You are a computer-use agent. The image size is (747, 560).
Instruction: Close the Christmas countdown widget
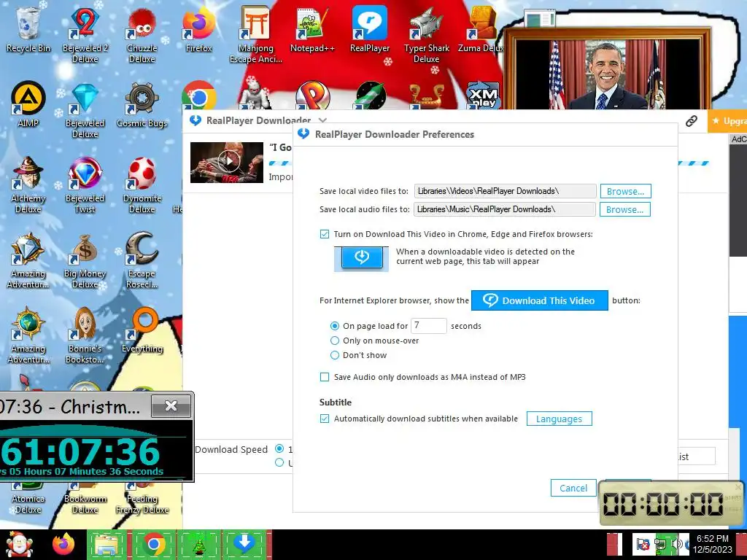[171, 406]
